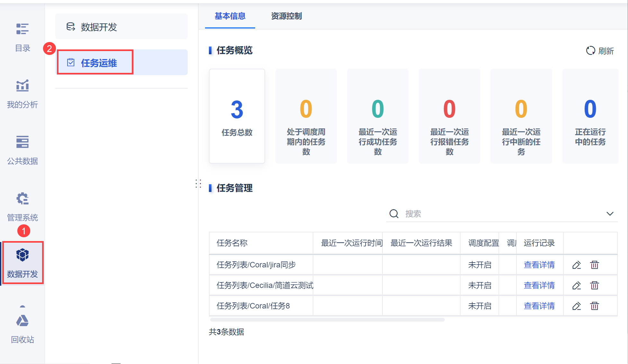This screenshot has width=628, height=364.
Task: Open 我的分析 in the sidebar
Action: click(x=22, y=86)
